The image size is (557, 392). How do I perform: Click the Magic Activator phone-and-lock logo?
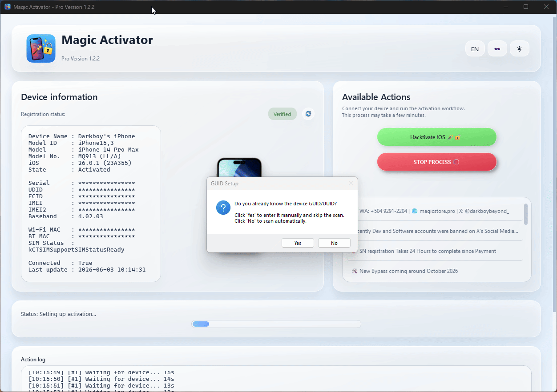(x=41, y=48)
